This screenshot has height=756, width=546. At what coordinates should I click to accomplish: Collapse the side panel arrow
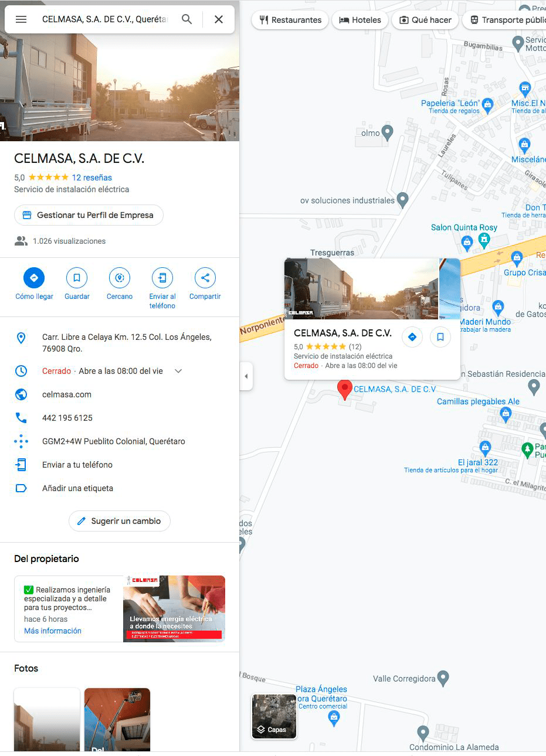coord(246,376)
